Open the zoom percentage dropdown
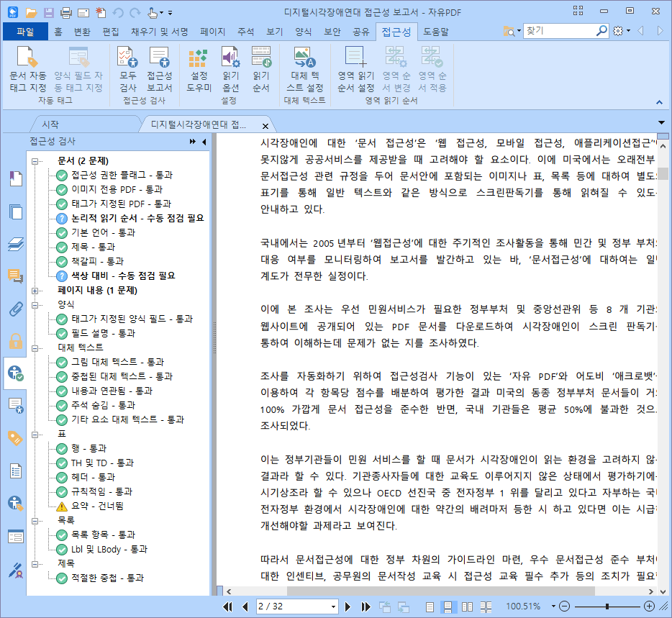This screenshot has height=618, width=672. pyautogui.click(x=553, y=606)
